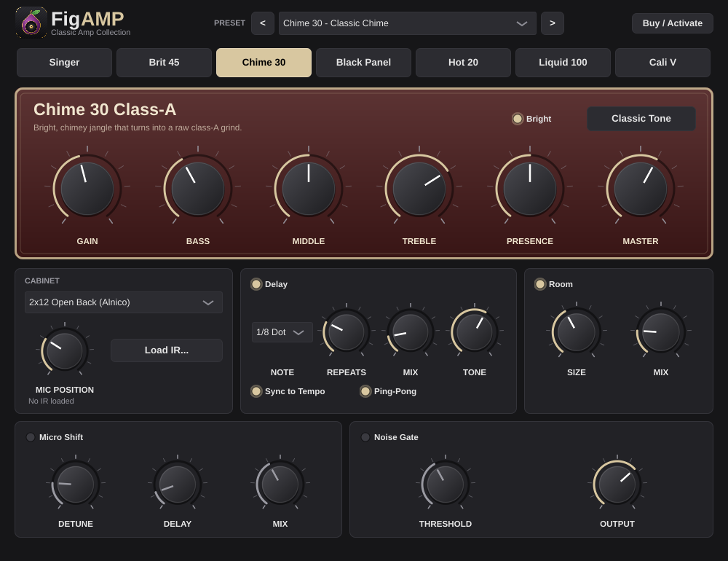Viewport: 728px width, 561px height.
Task: Click the Micro Shift DETUNE knob
Action: (x=76, y=484)
